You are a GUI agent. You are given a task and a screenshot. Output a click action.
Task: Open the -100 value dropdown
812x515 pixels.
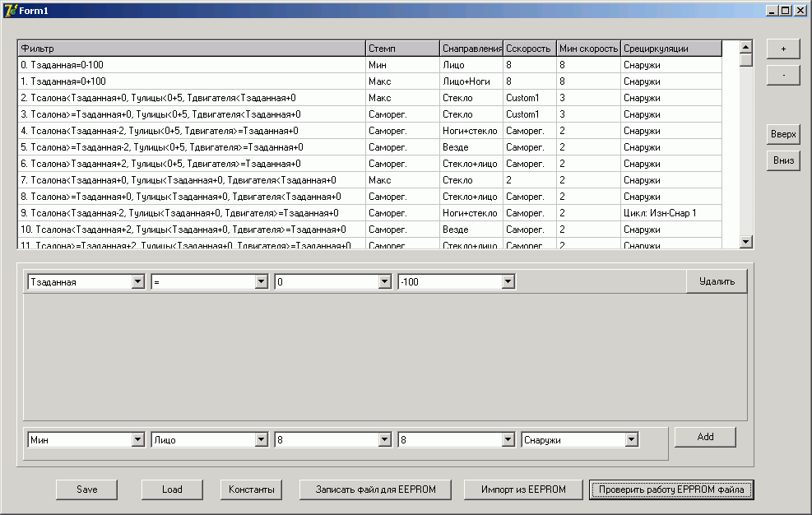tap(508, 282)
